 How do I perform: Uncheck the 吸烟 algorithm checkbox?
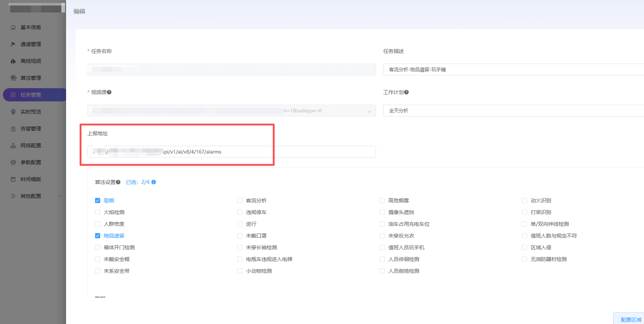pos(98,201)
